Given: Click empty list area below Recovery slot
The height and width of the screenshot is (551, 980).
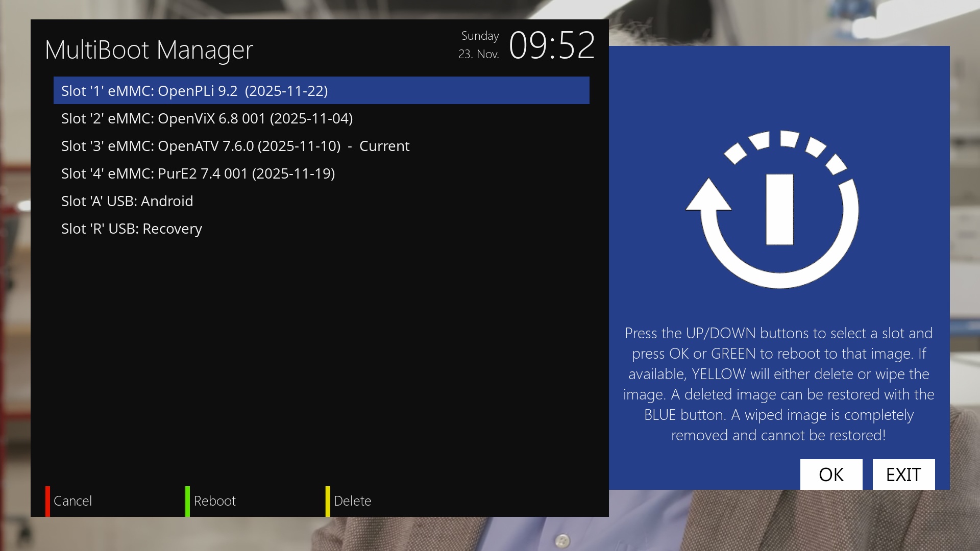Looking at the screenshot, I should [321, 352].
